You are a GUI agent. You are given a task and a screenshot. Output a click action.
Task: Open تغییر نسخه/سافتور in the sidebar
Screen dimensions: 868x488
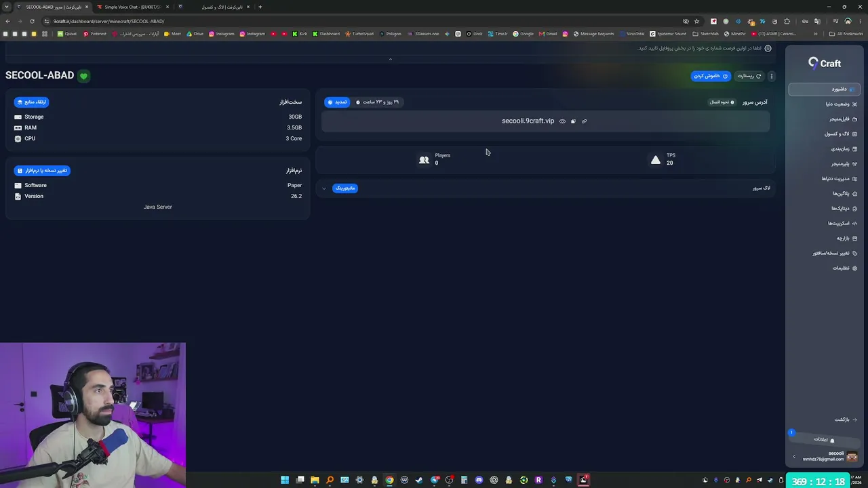(835, 253)
